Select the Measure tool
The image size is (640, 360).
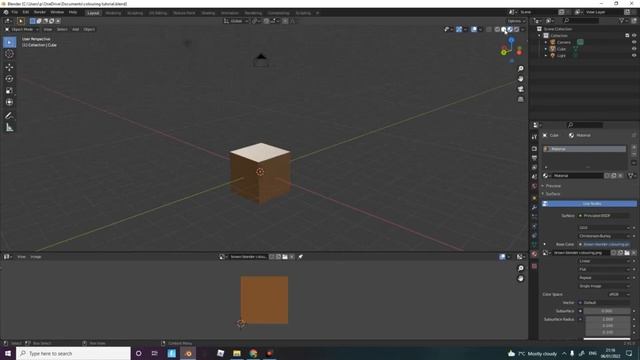(x=9, y=128)
